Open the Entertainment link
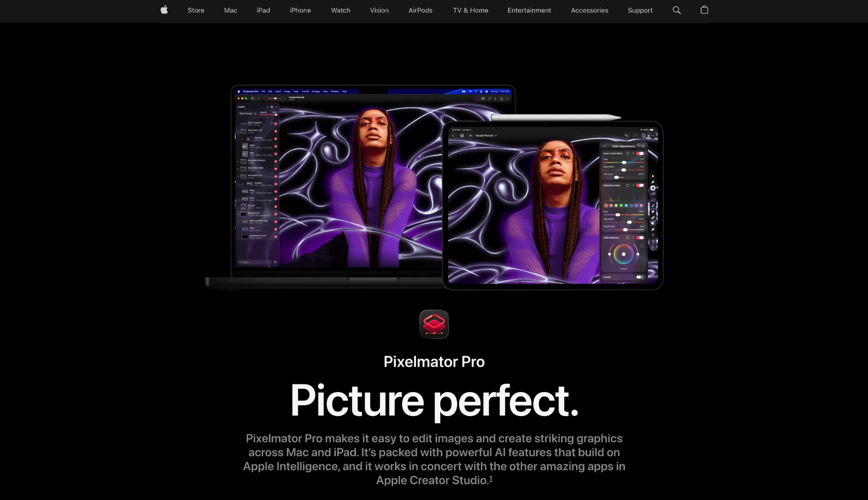868x500 pixels. (x=529, y=10)
